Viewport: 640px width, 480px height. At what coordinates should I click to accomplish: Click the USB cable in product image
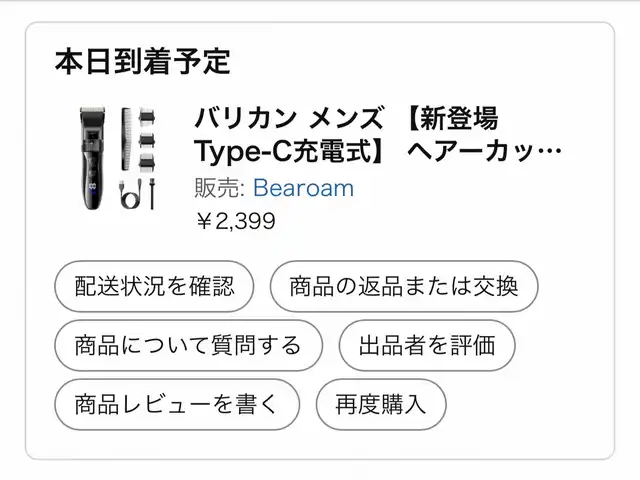pyautogui.click(x=129, y=191)
